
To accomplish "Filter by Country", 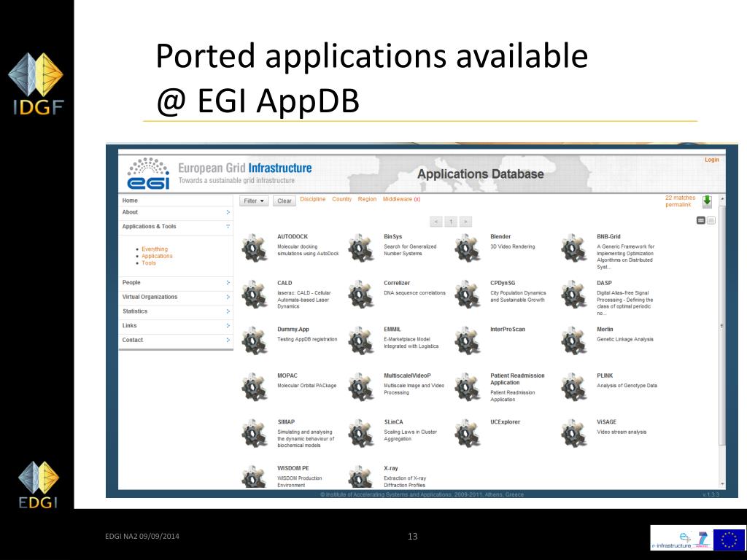I will [x=341, y=199].
